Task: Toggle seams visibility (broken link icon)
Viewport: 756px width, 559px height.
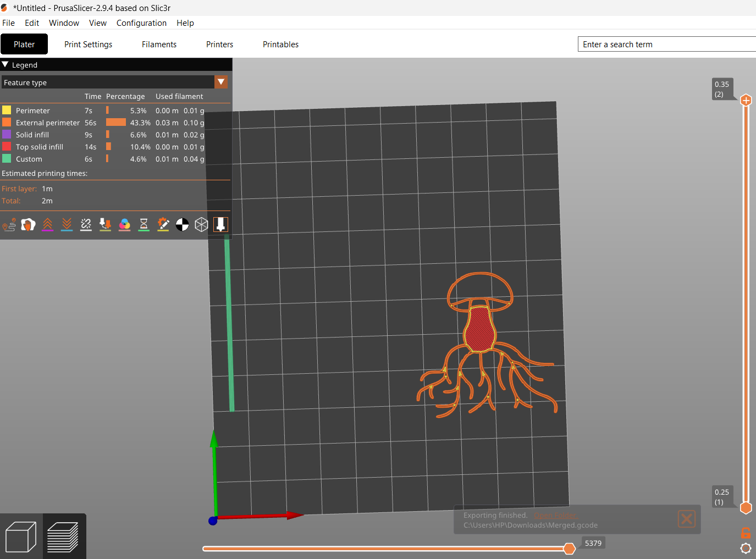Action: coord(86,224)
